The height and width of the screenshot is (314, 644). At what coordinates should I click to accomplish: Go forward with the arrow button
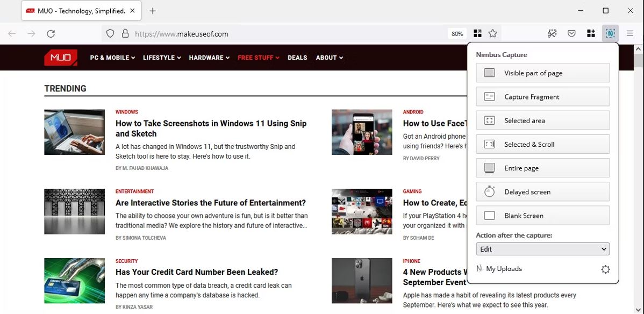click(31, 34)
